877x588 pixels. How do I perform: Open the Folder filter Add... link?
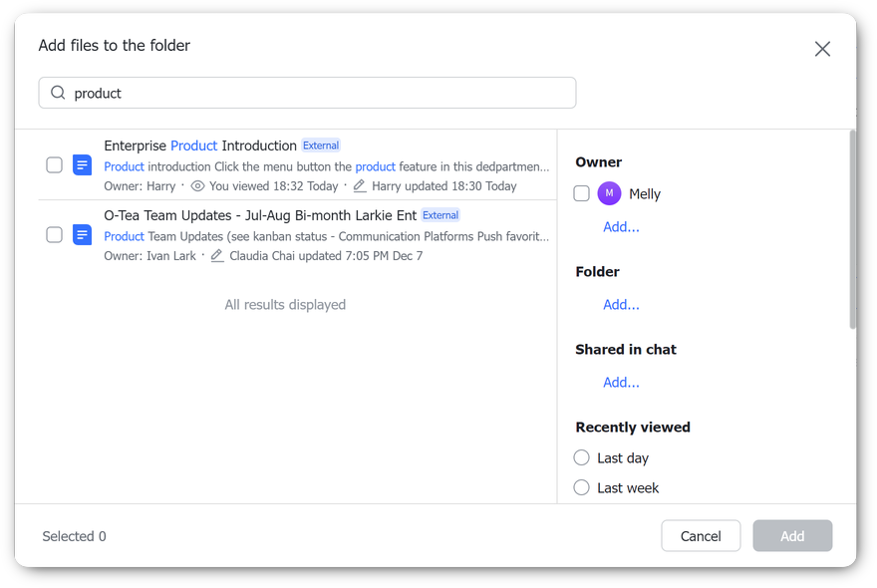coord(621,305)
